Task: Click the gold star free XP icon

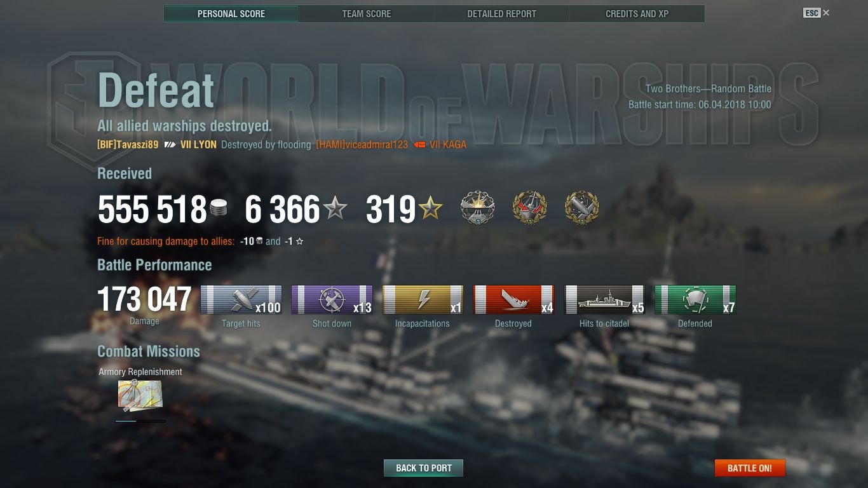Action: (x=431, y=208)
